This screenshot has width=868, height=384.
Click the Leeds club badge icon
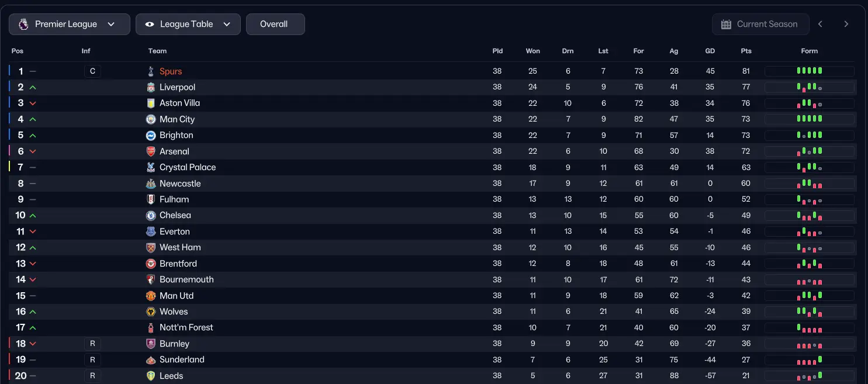coord(151,376)
